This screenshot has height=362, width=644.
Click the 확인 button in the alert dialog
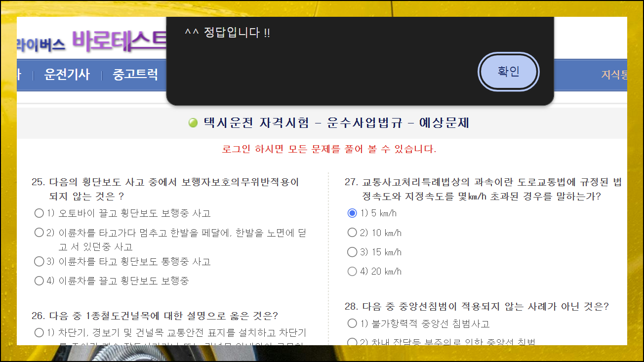pos(509,72)
